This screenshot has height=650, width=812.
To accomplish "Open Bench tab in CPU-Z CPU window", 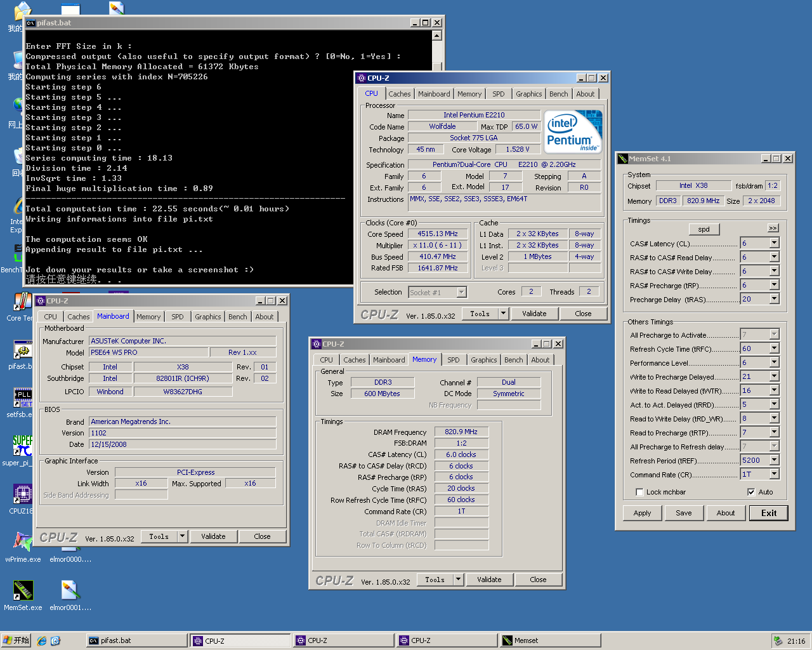I will 559,94.
